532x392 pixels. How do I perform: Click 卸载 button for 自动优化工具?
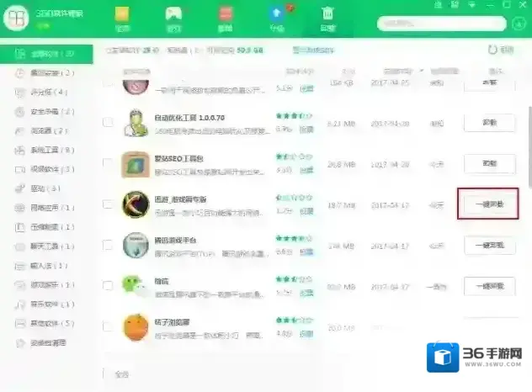tap(490, 123)
